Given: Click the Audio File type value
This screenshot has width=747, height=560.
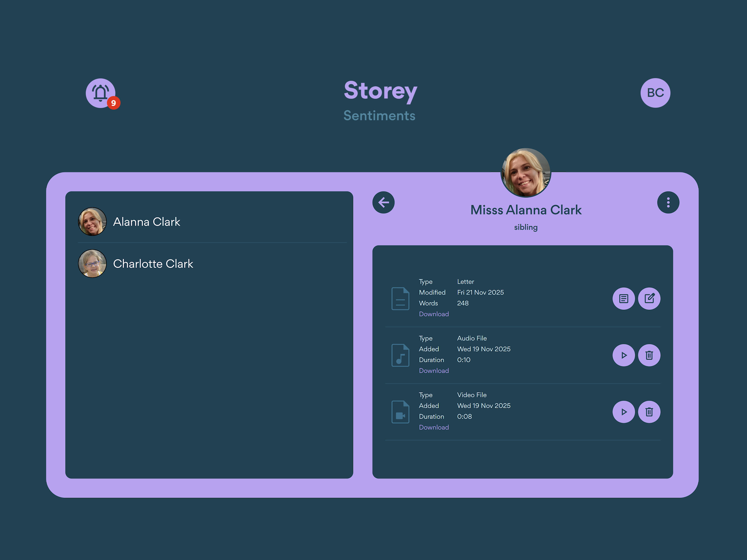Looking at the screenshot, I should coord(472,338).
